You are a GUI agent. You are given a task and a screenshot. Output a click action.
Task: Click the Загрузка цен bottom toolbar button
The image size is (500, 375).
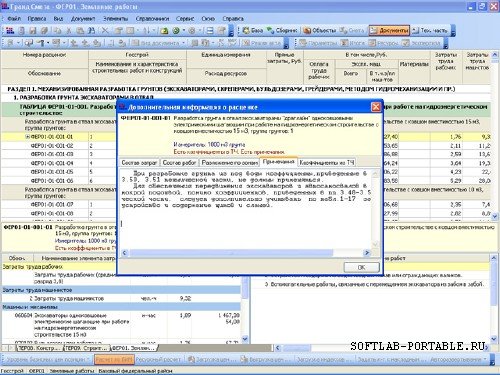(212, 360)
